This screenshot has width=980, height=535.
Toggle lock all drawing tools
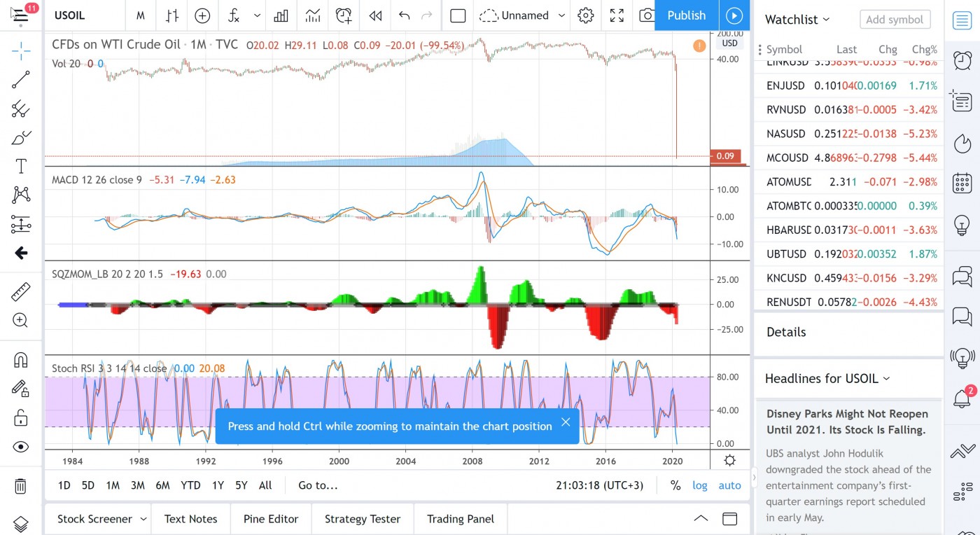tap(21, 418)
